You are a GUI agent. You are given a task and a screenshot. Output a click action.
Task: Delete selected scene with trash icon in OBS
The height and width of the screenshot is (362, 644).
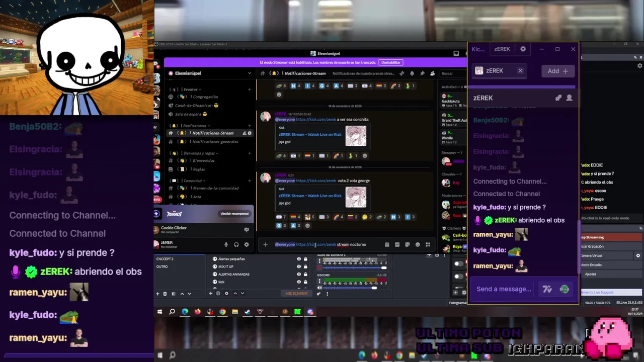(x=165, y=294)
